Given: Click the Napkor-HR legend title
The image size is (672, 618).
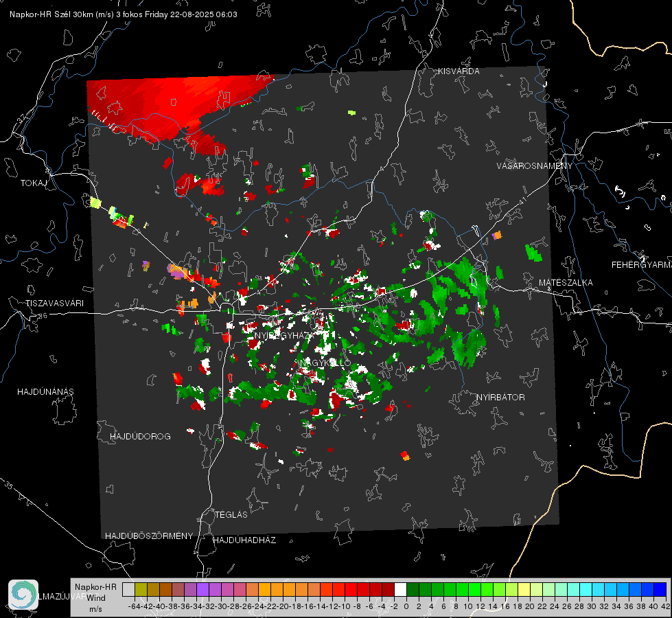Looking at the screenshot, I should coord(95,587).
